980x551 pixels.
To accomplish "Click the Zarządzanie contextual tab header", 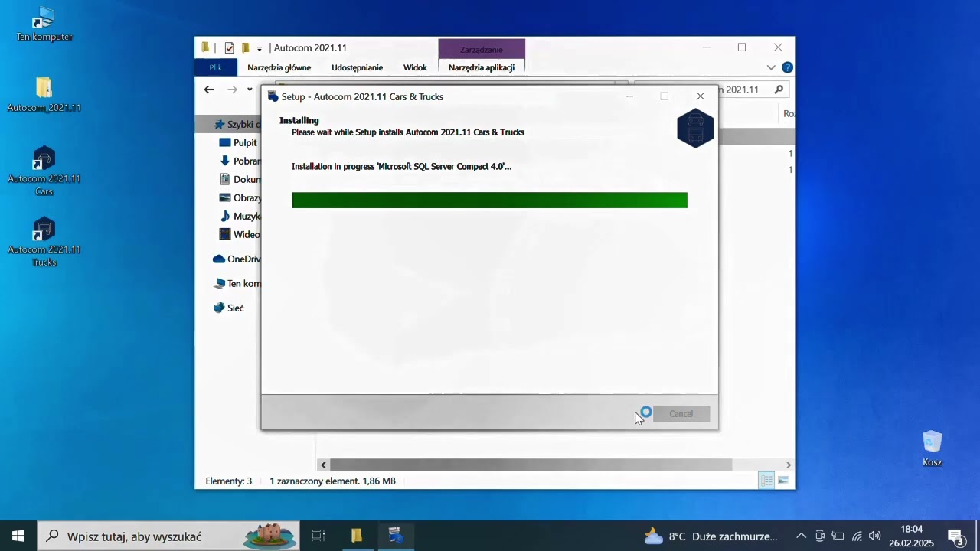I will [x=482, y=49].
